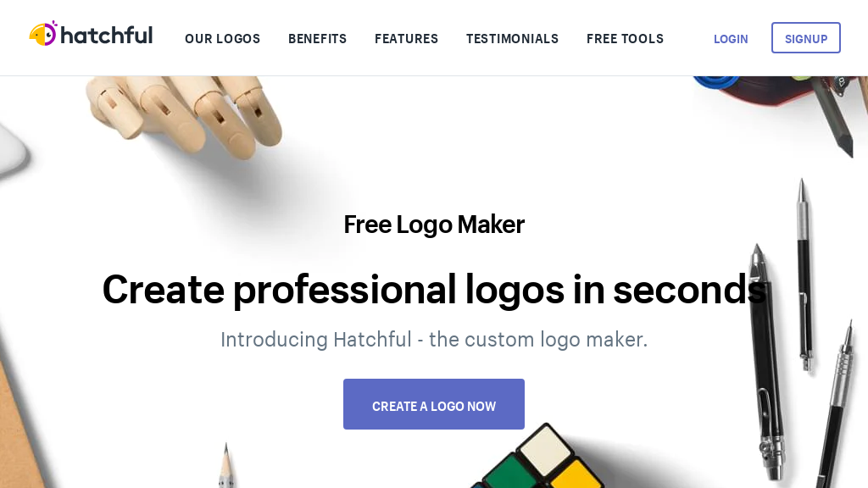Viewport: 868px width, 488px height.
Task: Click the hatchful wordmark text
Action: pos(106,36)
